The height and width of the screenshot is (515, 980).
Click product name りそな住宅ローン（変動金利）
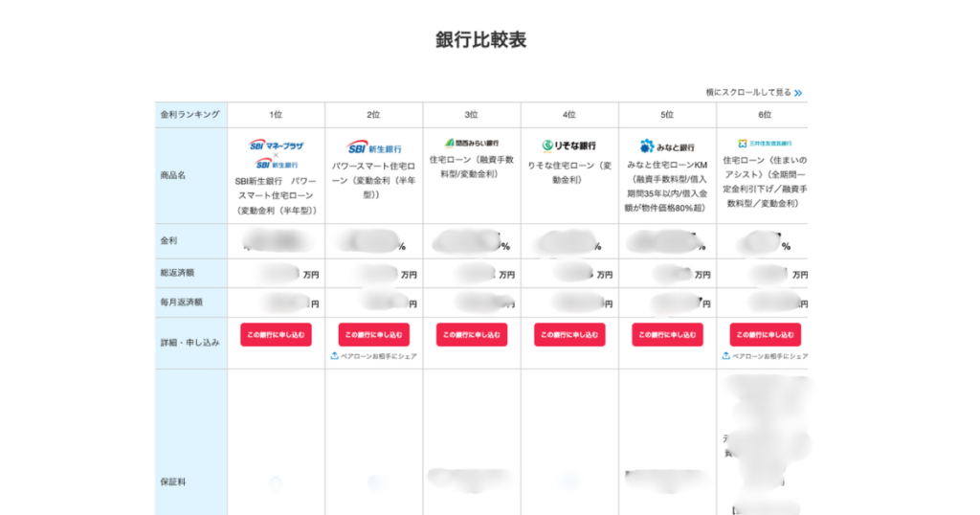tap(569, 172)
